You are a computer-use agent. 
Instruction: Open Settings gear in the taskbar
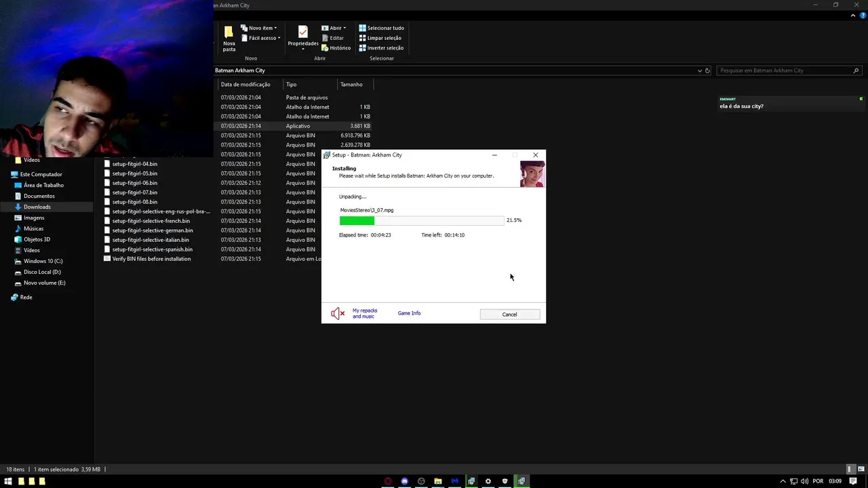coord(488,481)
